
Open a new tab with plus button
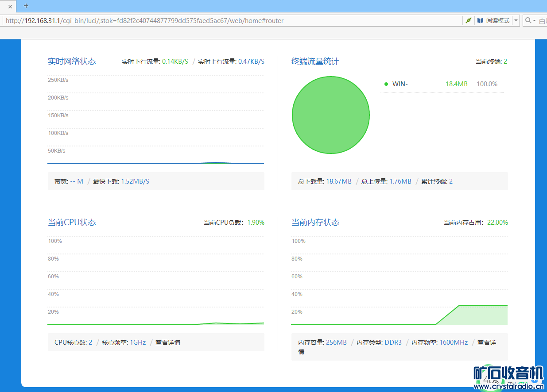point(26,6)
